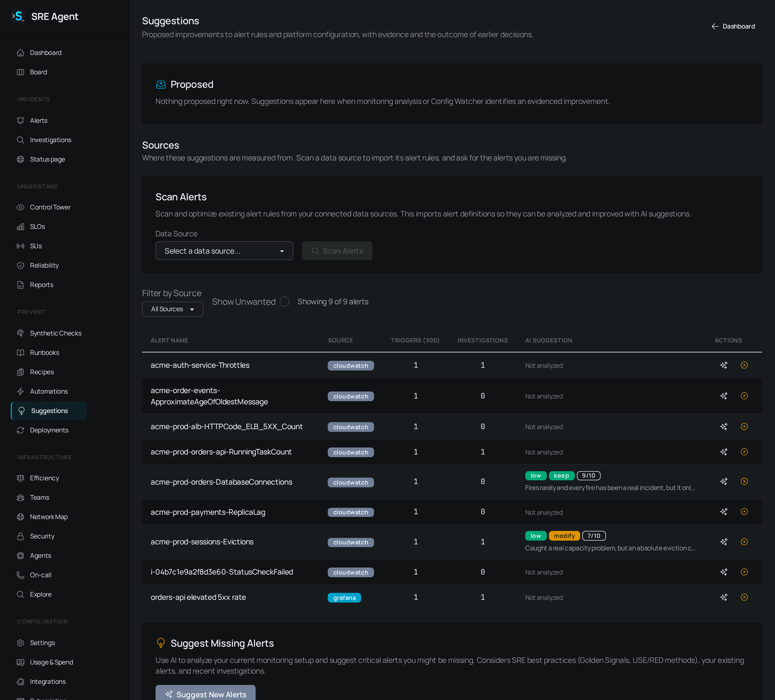Open Alerts via bell icon in sidebar
Viewport: 775px width, 700px height.
point(20,120)
